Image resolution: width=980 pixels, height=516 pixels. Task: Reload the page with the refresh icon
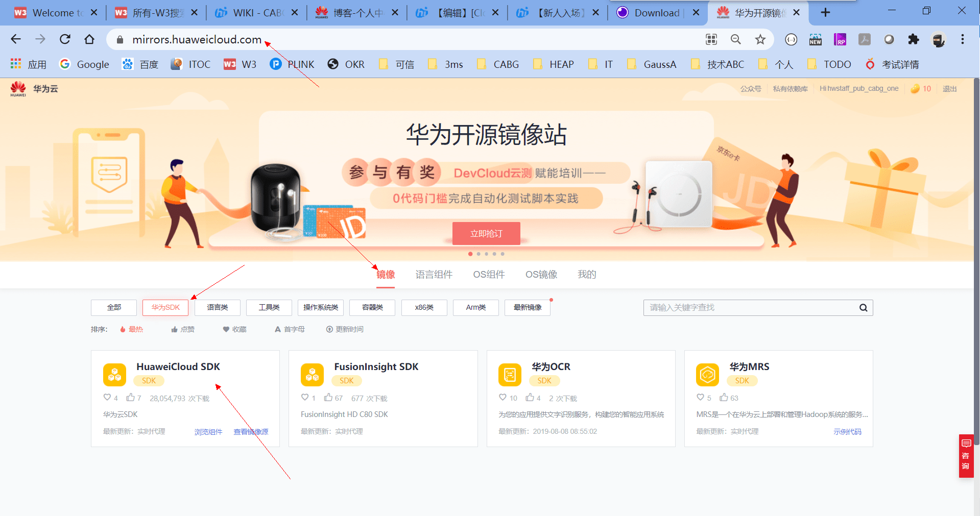click(65, 39)
